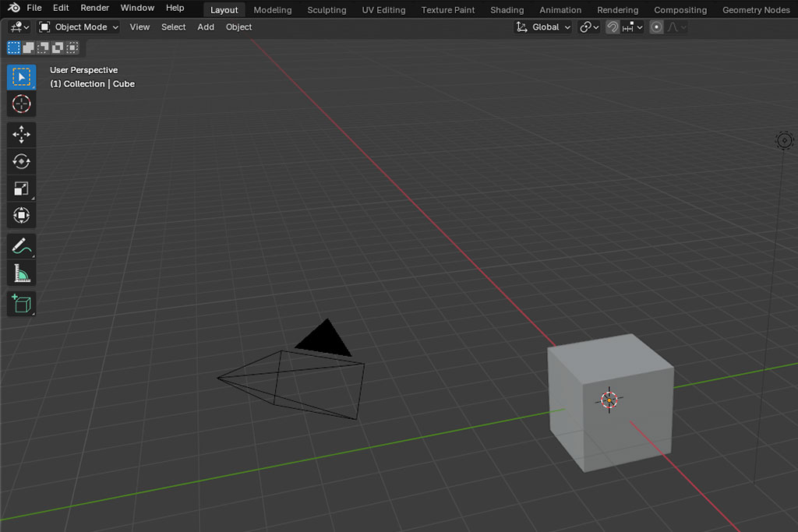Image resolution: width=798 pixels, height=532 pixels.
Task: Select the Scale tool
Action: click(x=21, y=188)
